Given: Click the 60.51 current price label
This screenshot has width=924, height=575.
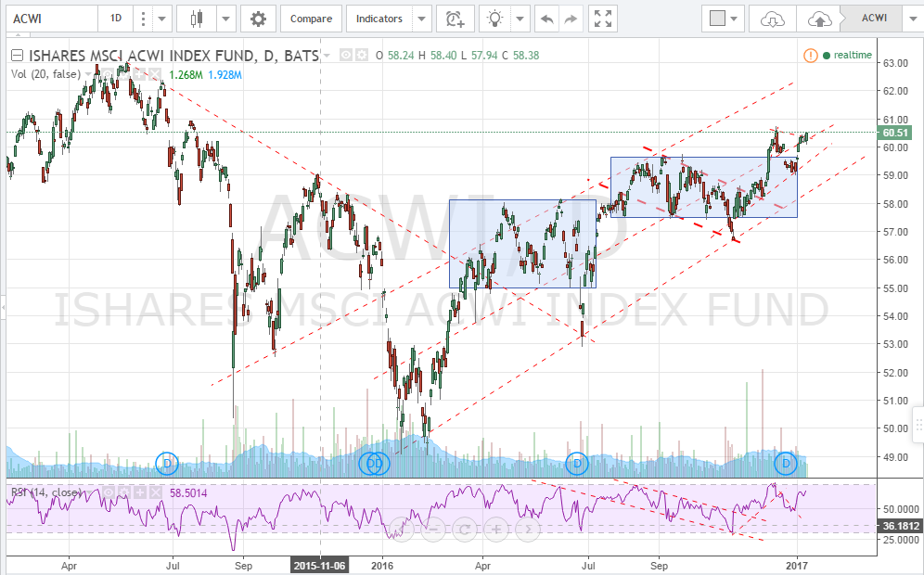Looking at the screenshot, I should [895, 134].
